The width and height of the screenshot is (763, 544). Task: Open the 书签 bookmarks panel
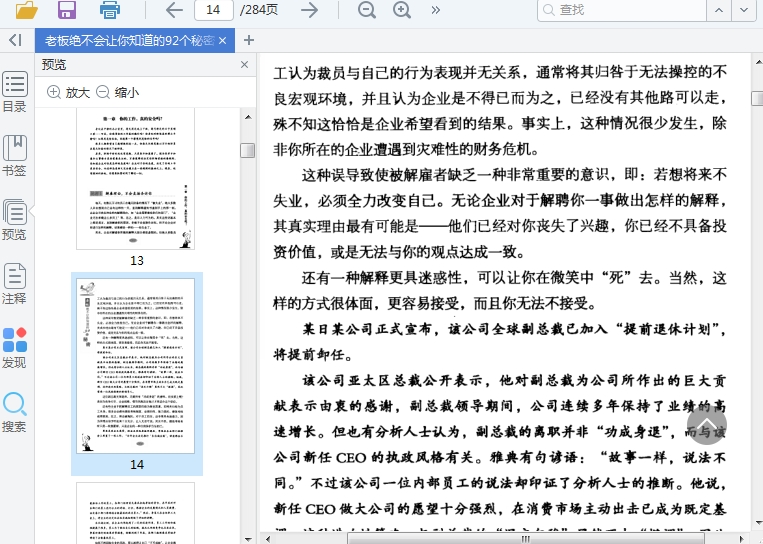click(x=15, y=156)
